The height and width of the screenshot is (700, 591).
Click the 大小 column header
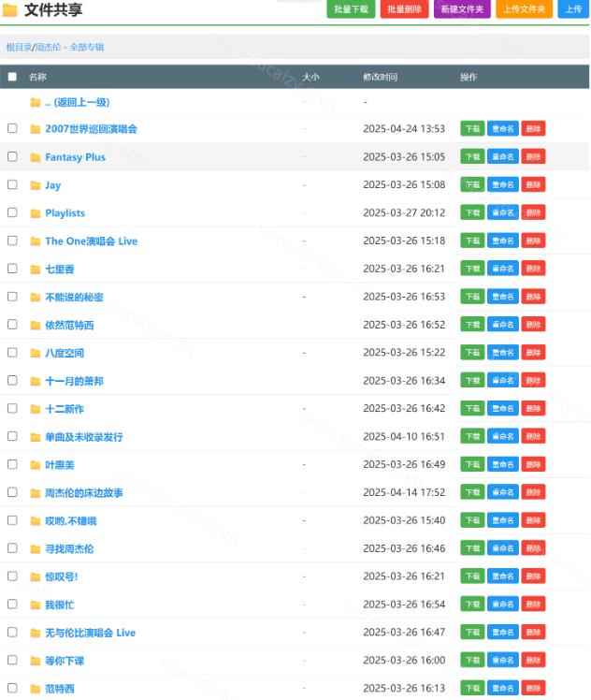point(310,78)
